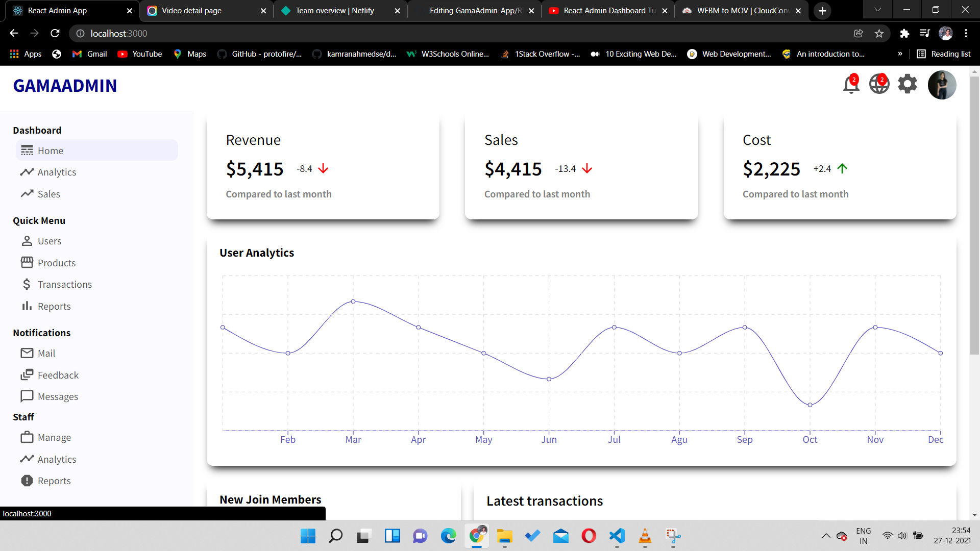Open the settings gear icon
The height and width of the screenshot is (551, 980).
point(907,84)
